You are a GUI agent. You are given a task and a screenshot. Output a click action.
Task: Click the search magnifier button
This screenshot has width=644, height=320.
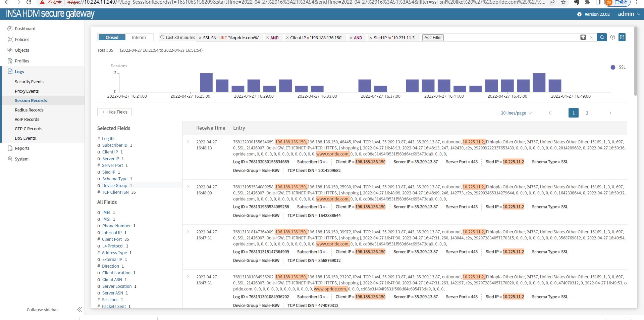coord(602,37)
